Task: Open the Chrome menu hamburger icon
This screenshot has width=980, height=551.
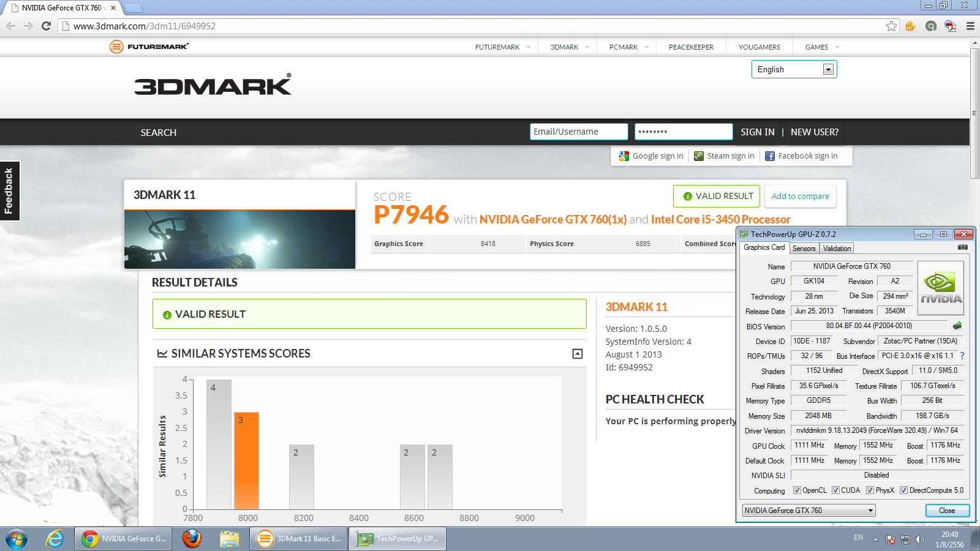Action: (x=970, y=26)
